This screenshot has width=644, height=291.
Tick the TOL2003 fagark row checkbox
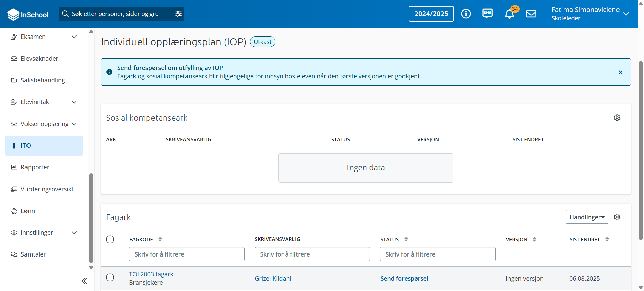[110, 277]
